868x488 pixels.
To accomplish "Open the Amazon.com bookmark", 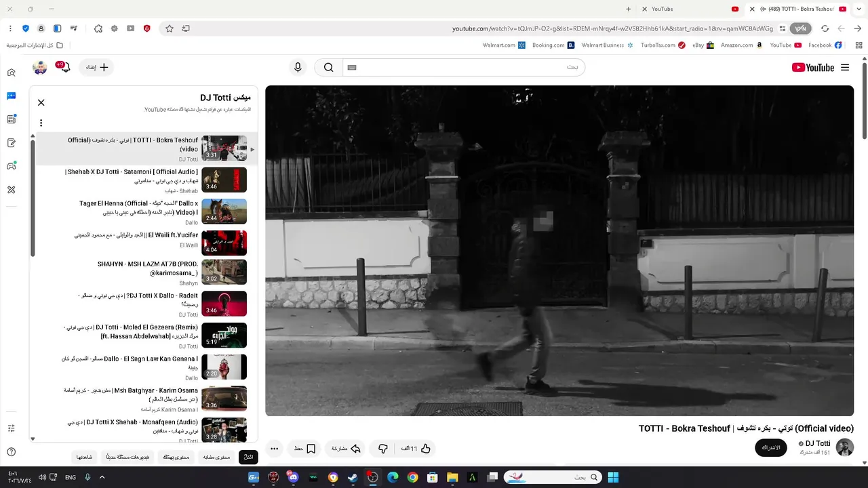I will pos(742,45).
